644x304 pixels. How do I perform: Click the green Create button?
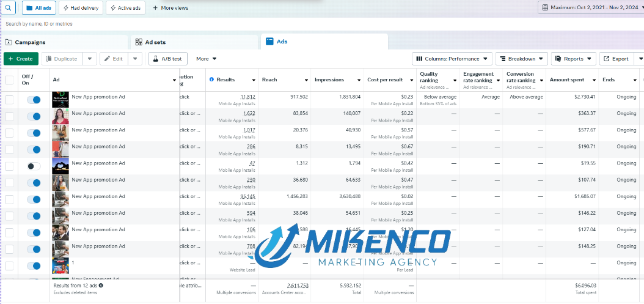21,59
